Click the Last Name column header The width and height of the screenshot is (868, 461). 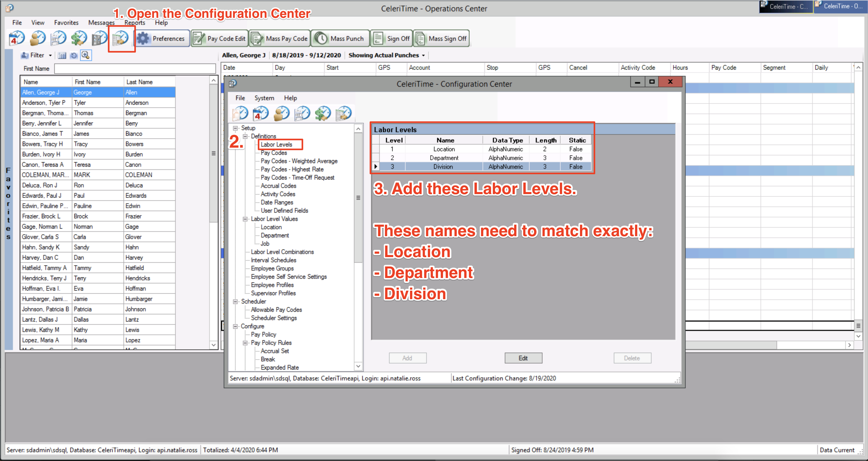coord(149,82)
